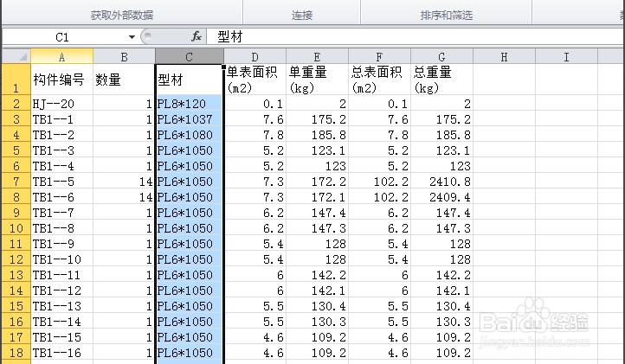Select row 2 header
625x364 pixels.
16,104
